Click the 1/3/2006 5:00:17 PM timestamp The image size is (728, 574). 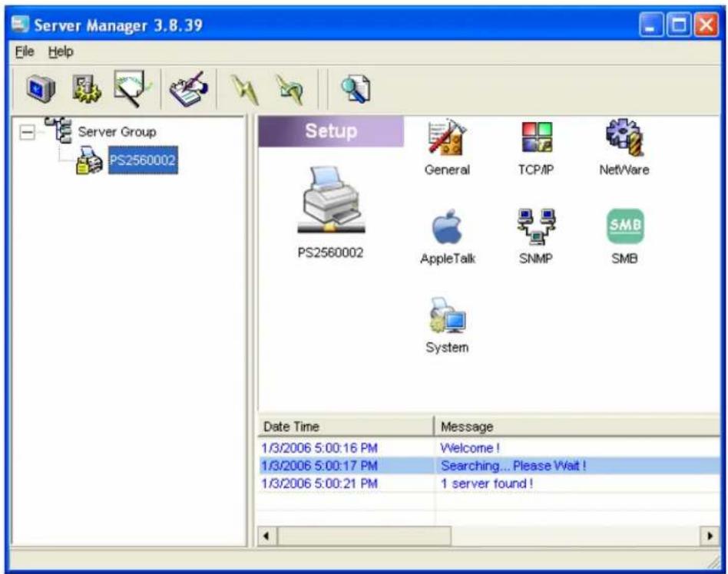319,466
